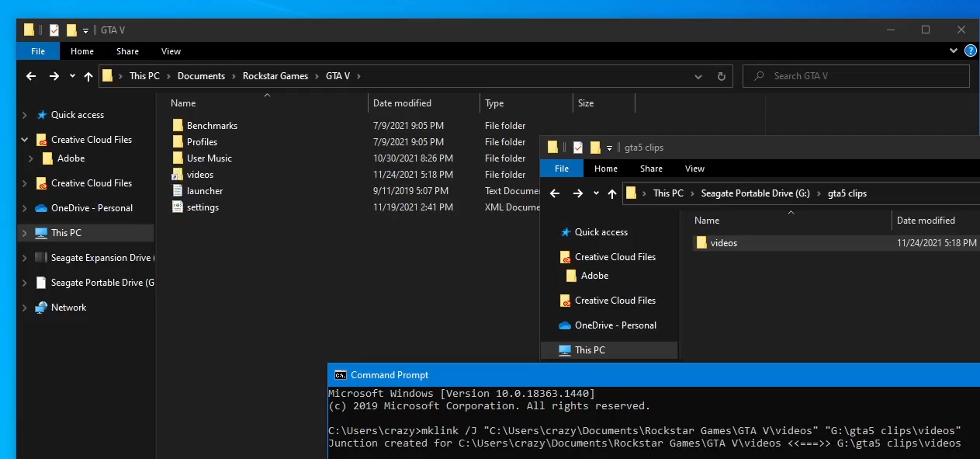This screenshot has height=459, width=980.
Task: Click the OneDrive cloud icon in GTA V window
Action: point(42,208)
